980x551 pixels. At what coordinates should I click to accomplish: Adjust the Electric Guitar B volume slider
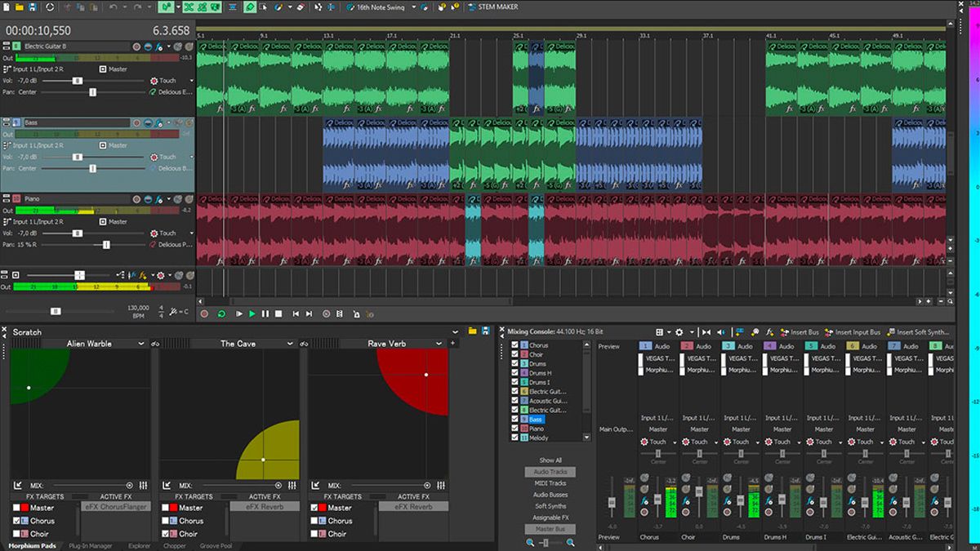pyautogui.click(x=78, y=81)
